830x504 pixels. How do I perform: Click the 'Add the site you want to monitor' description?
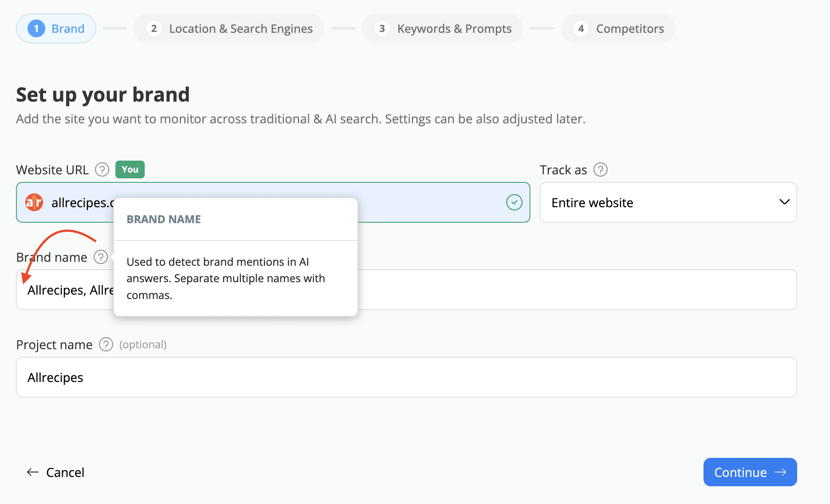(x=301, y=119)
